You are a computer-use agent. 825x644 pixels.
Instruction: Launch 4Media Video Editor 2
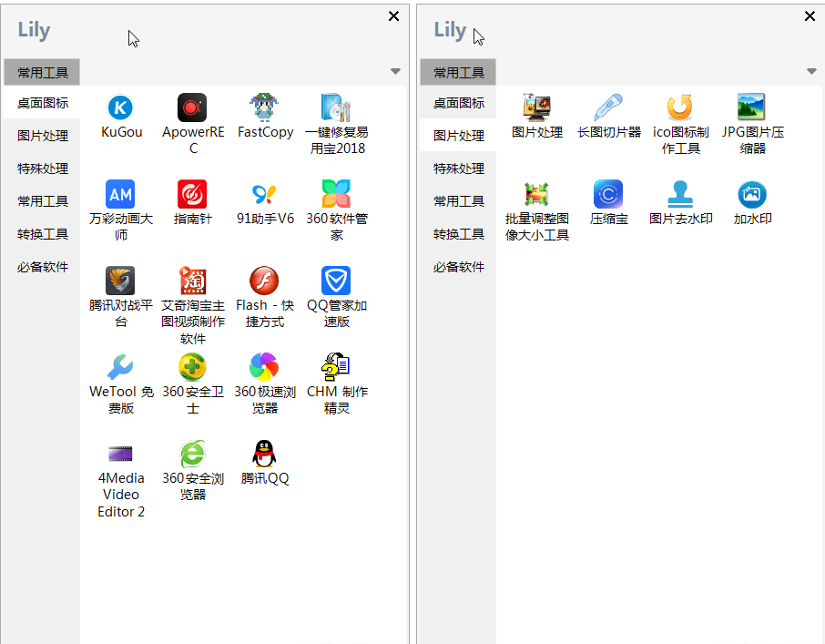[x=120, y=454]
